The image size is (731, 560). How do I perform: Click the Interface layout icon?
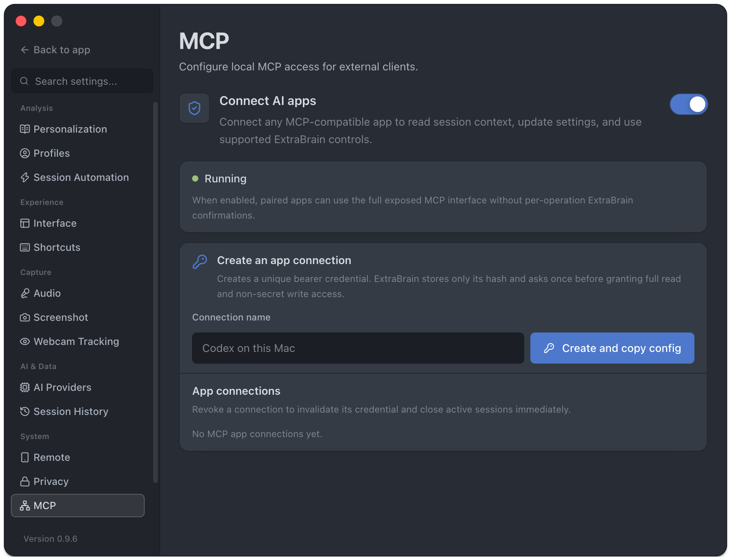point(25,223)
